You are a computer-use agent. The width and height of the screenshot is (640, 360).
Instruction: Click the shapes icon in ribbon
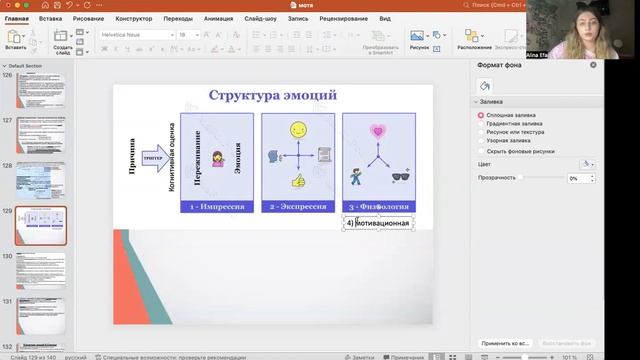(x=437, y=35)
